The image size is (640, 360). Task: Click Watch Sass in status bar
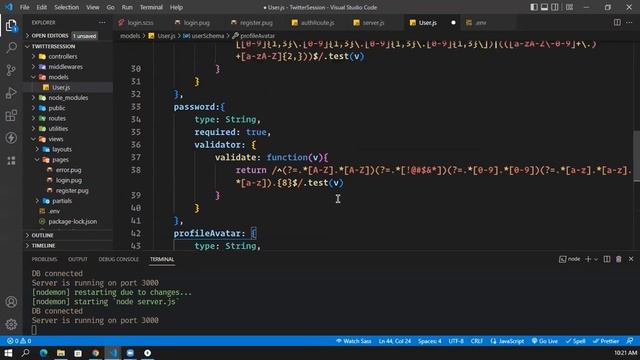pos(353,341)
